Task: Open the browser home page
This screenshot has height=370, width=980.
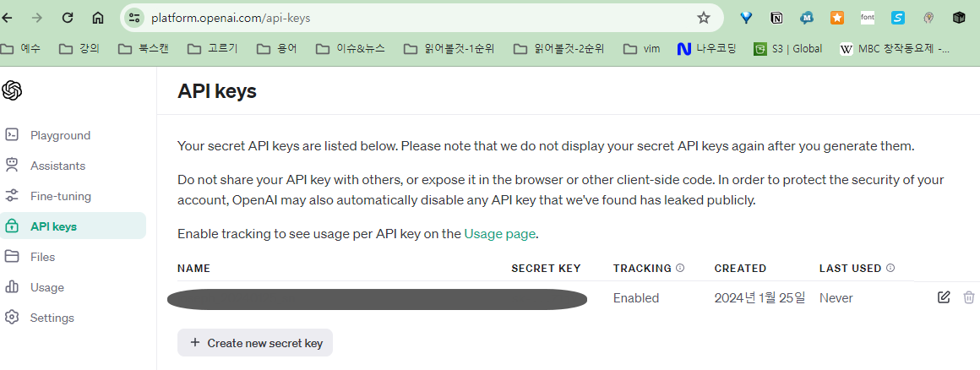Action: point(97,18)
